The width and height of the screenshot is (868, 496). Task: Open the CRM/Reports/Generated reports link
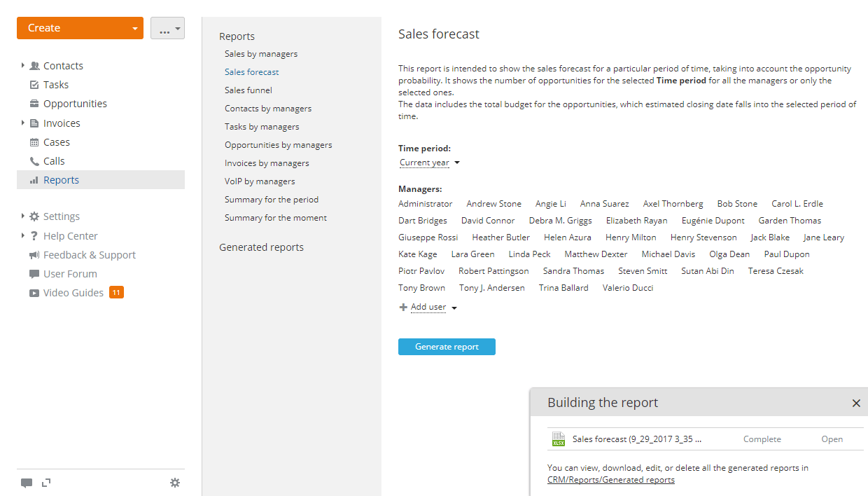click(610, 479)
